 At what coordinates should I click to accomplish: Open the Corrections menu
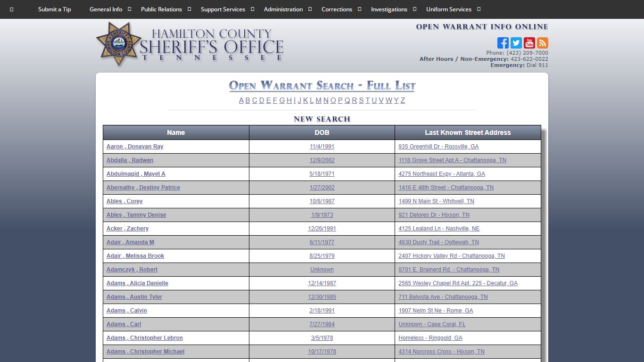click(337, 9)
